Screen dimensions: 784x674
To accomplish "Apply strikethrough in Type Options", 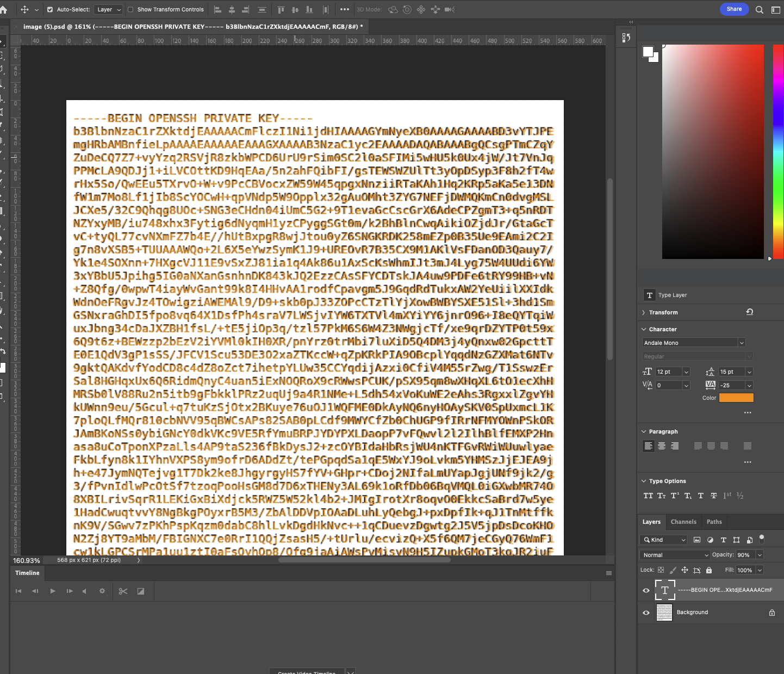I will click(x=714, y=496).
